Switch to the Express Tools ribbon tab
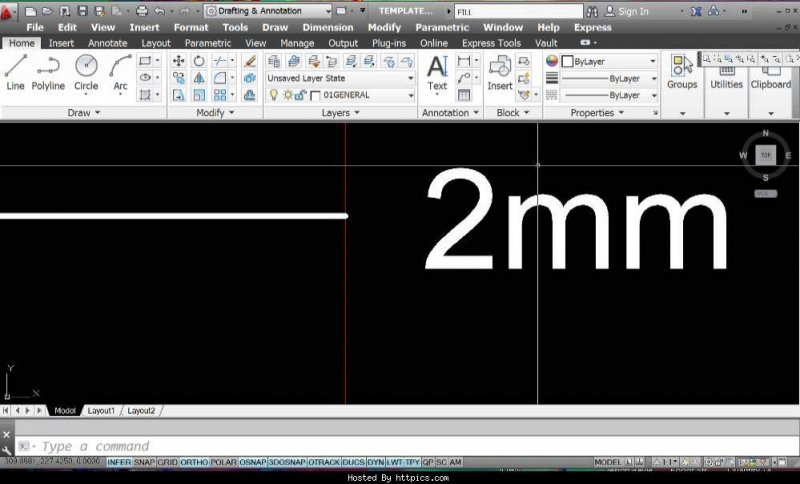 (x=491, y=43)
